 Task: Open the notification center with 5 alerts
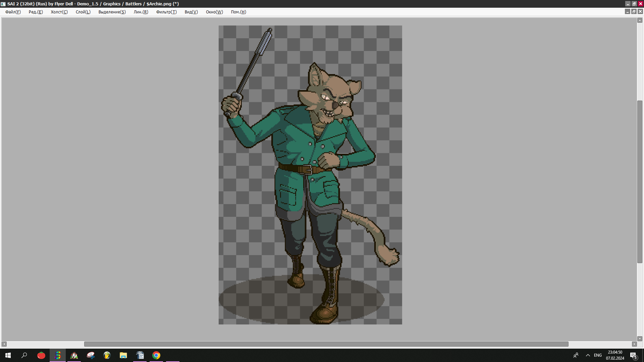click(633, 355)
